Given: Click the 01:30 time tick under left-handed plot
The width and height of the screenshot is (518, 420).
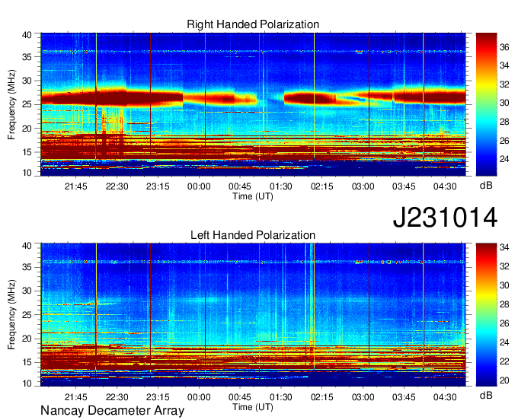Looking at the screenshot, I should coord(281,397).
